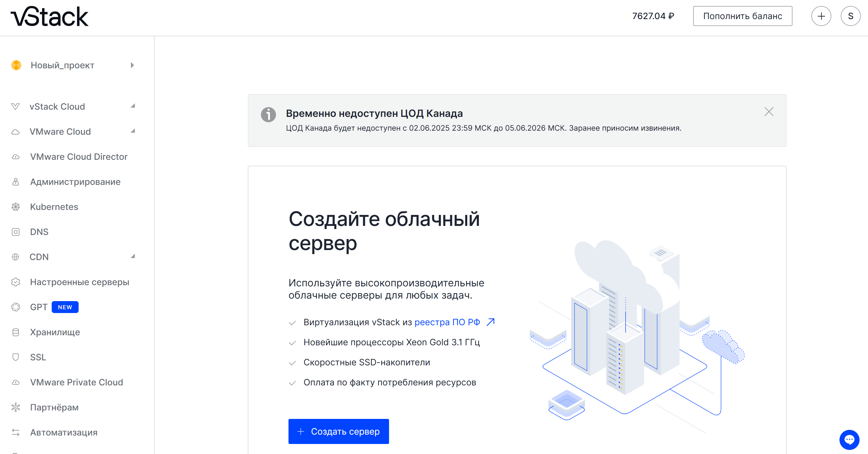
Task: Open the Хранилище (Storage) section
Action: click(54, 332)
